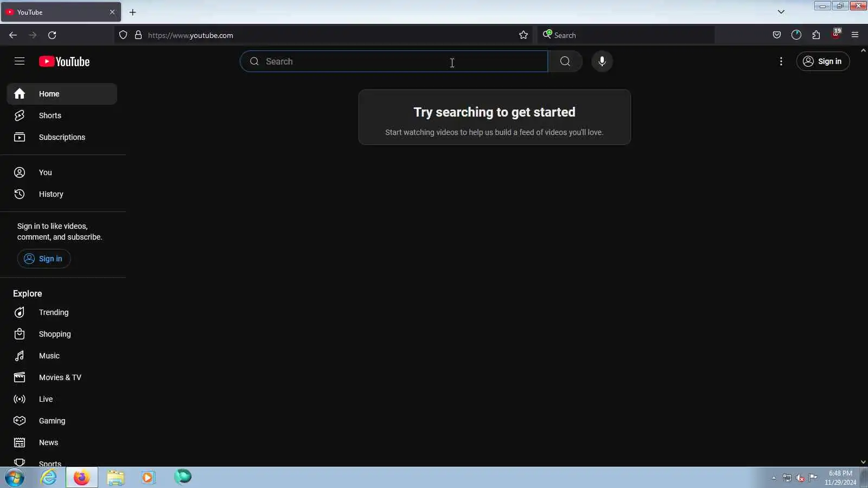This screenshot has height=488, width=868.
Task: Click the YouTube logo
Action: click(x=64, y=62)
